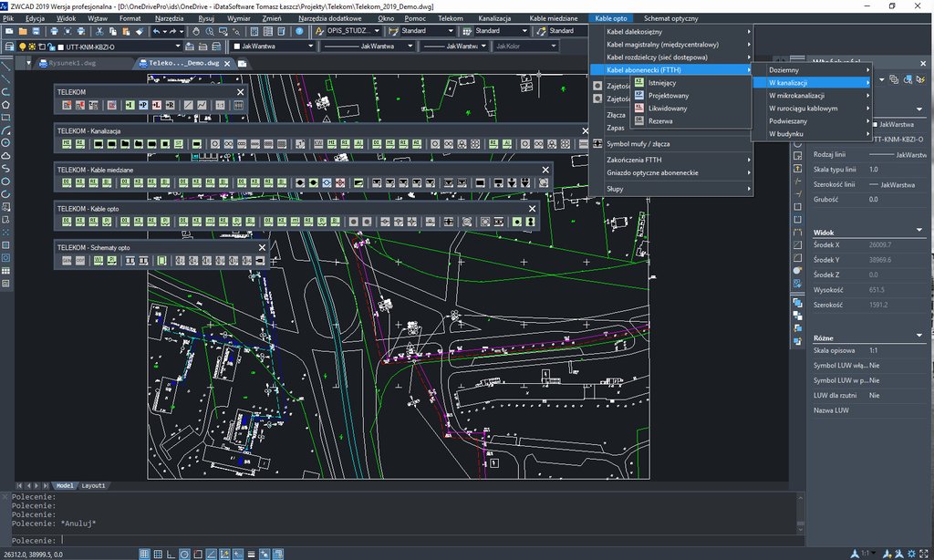Image resolution: width=934 pixels, height=560 pixels.
Task: Click the Undo arrow icon
Action: point(157,31)
